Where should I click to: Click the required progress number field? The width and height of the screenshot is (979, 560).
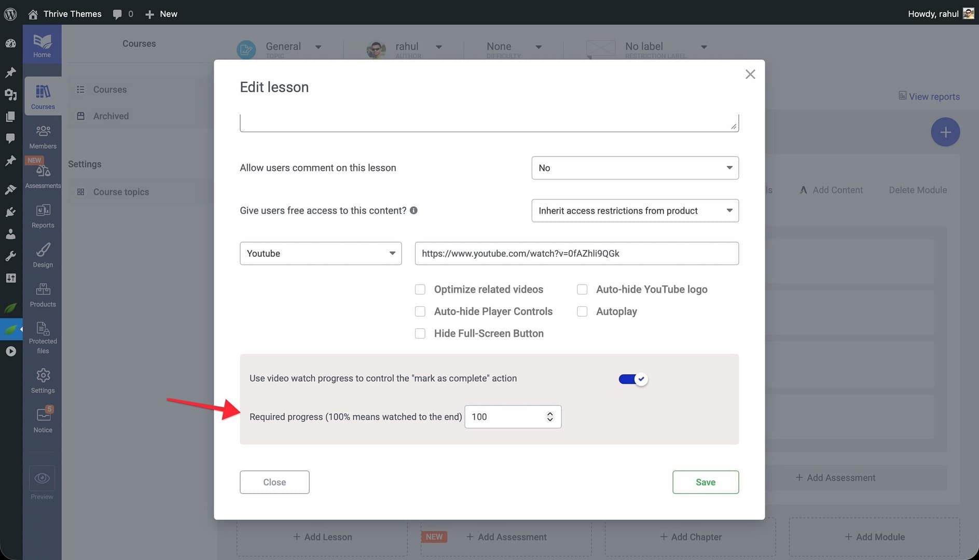[506, 417]
